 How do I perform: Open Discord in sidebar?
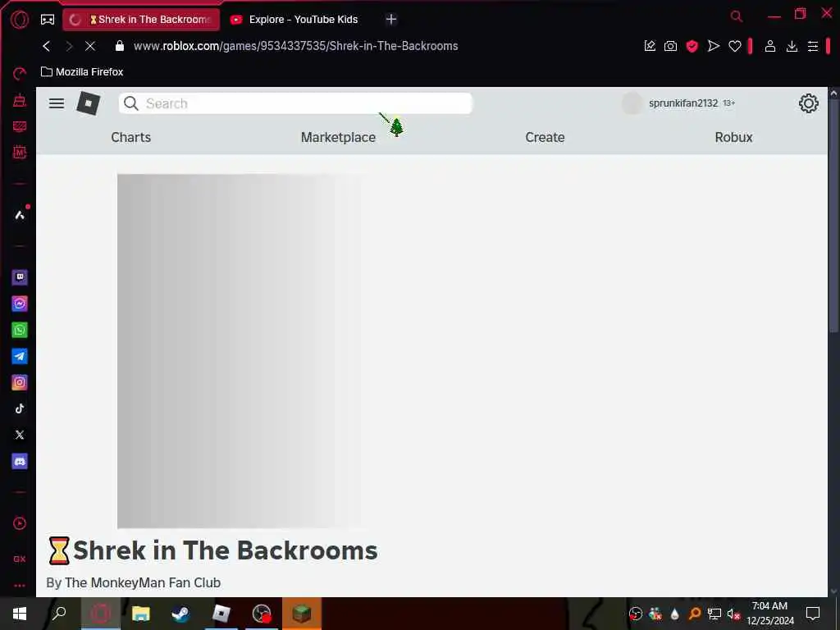coord(20,461)
